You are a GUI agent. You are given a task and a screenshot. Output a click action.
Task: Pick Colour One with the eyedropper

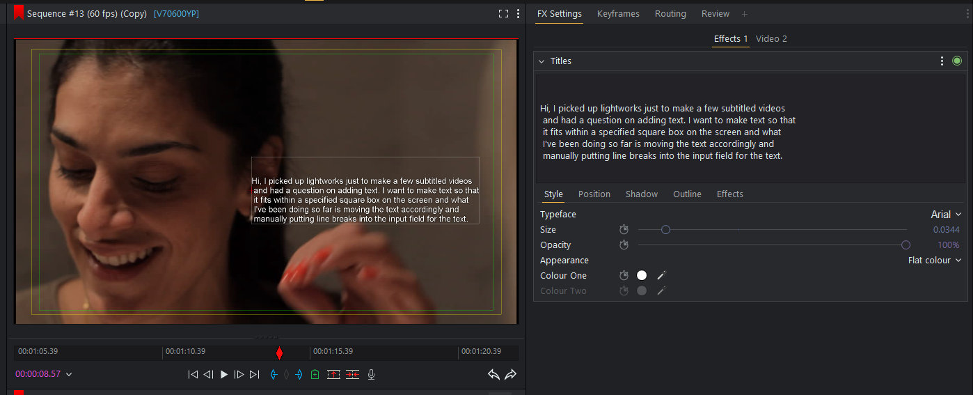point(661,276)
